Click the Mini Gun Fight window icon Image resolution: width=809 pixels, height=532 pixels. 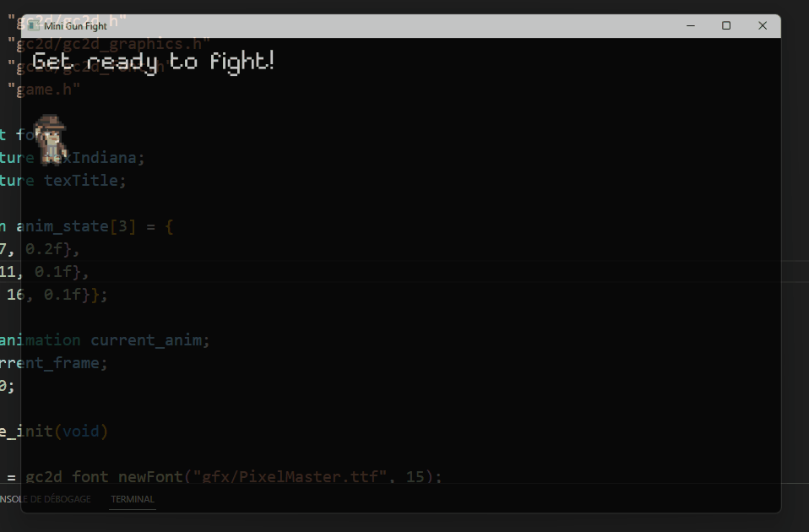click(33, 26)
